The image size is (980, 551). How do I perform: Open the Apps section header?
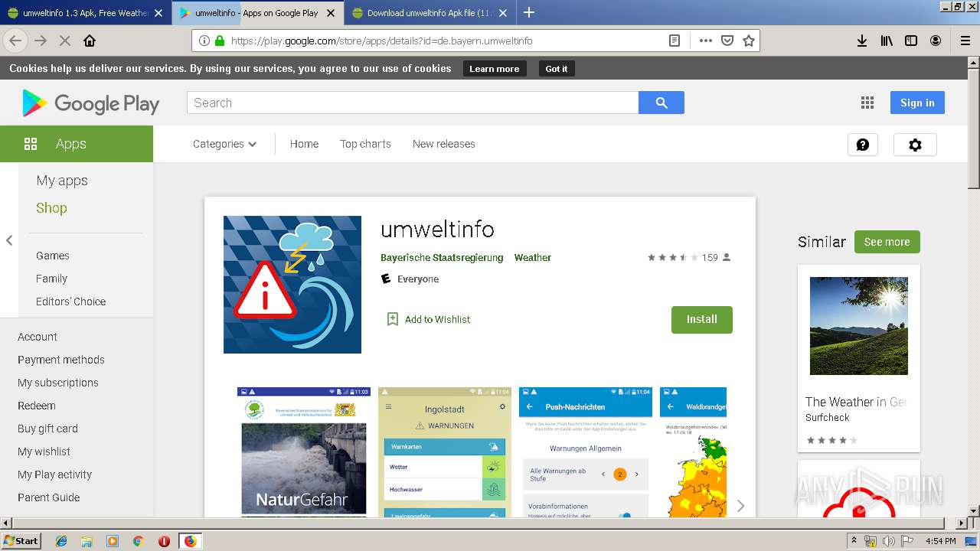[x=77, y=144]
